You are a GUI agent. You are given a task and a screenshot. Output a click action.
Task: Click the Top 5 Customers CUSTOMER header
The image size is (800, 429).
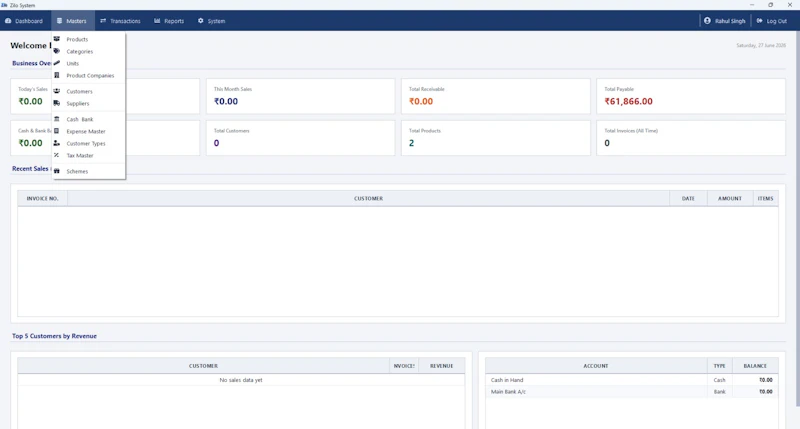(204, 366)
